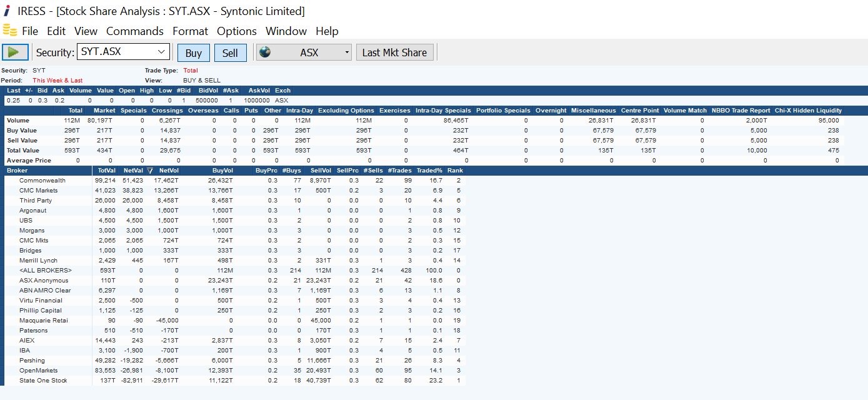868x400 pixels.
Task: Click the #Trades column header
Action: [399, 171]
